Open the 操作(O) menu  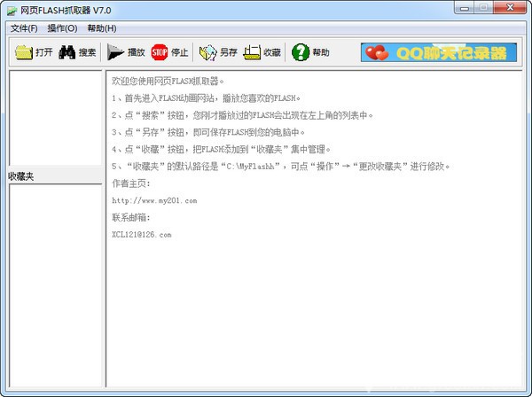[62, 28]
